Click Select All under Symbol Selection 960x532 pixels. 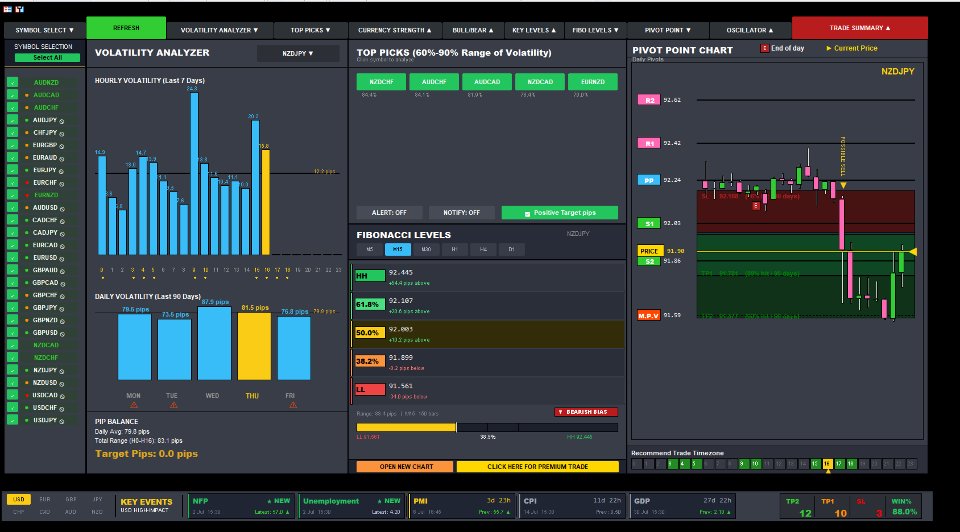click(47, 58)
